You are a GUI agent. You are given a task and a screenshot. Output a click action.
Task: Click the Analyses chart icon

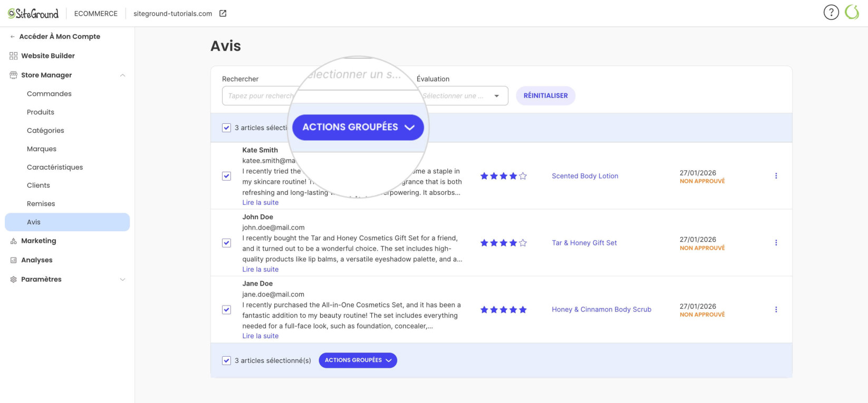14,260
